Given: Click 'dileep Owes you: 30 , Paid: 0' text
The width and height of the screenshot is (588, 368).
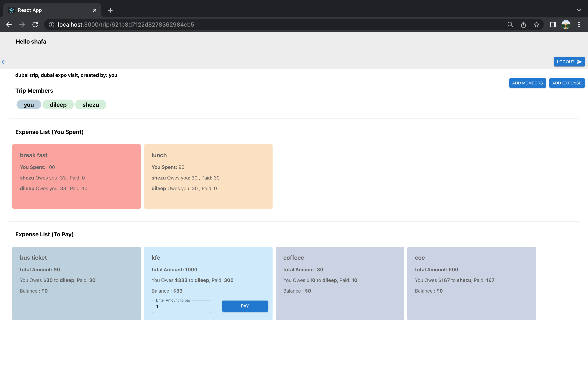Looking at the screenshot, I should 184,188.
